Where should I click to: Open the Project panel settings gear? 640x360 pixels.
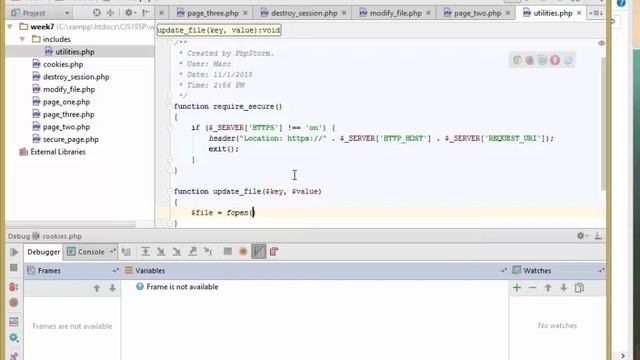pyautogui.click(x=129, y=13)
